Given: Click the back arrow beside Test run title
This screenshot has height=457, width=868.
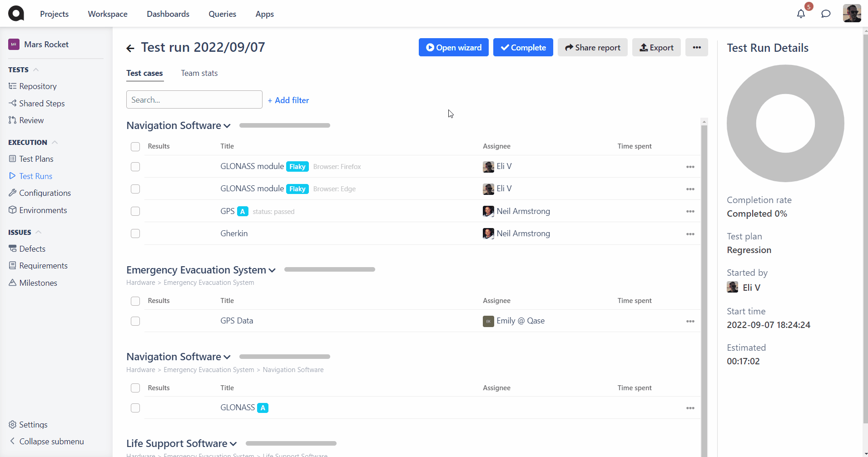Looking at the screenshot, I should tap(130, 48).
